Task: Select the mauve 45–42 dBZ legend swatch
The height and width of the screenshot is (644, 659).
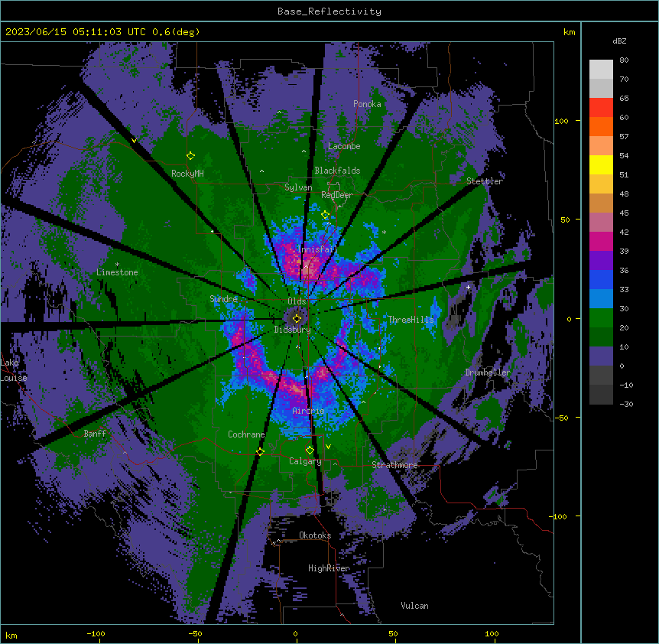Action: coord(601,223)
